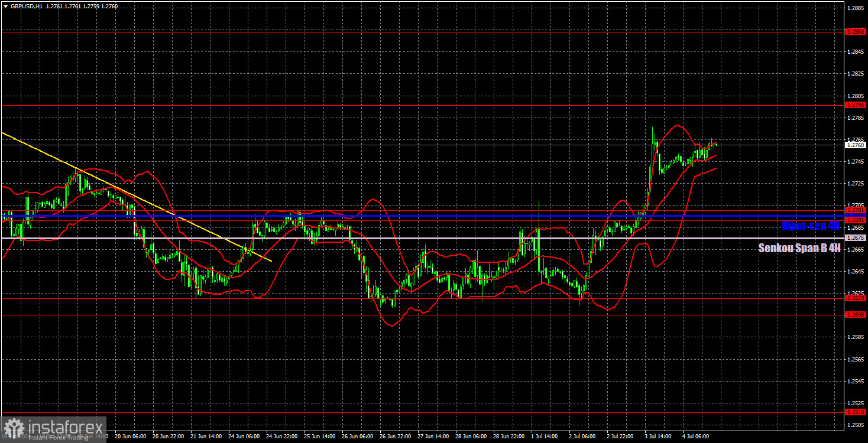This screenshot has width=868, height=443.
Task: Click the 1.2825 price scale label
Action: click(856, 74)
